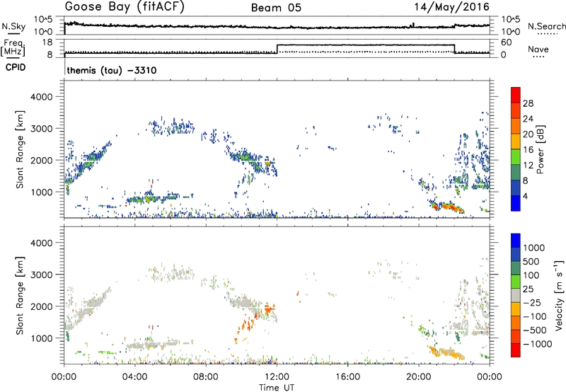Click the "16" label on Power color bar
Viewport: 566px width, 392px height.
(528, 150)
